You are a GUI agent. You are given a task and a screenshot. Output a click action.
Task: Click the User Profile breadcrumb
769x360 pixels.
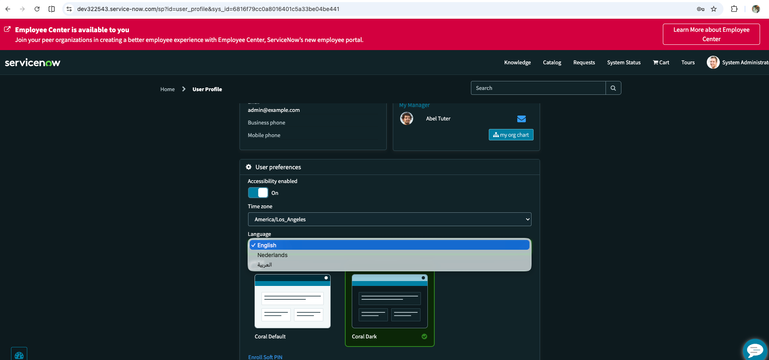207,89
